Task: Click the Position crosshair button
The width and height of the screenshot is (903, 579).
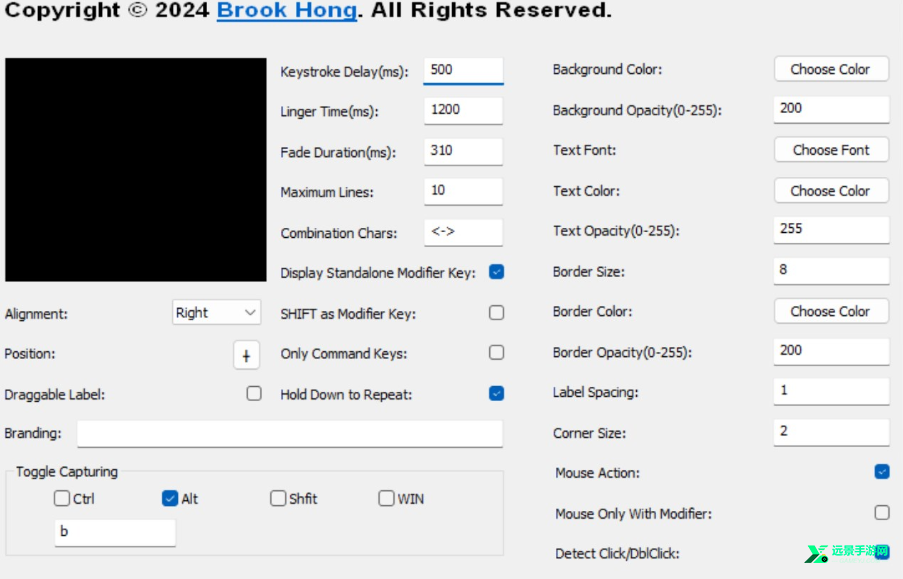Action: [246, 355]
